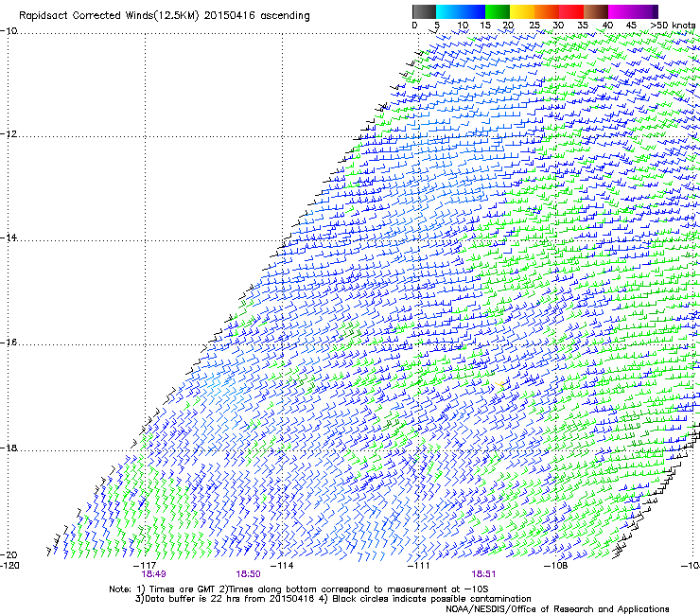Click the -12 latitude axis label
This screenshot has height=615, width=700.
(9, 134)
